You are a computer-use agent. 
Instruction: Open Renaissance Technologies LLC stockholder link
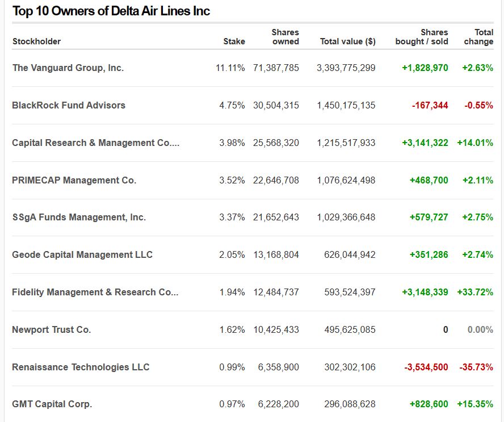81,367
